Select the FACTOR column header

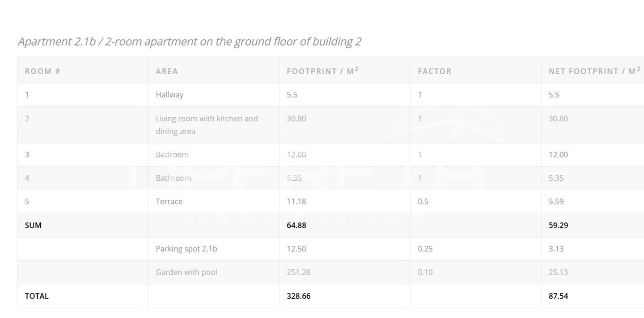coord(435,71)
